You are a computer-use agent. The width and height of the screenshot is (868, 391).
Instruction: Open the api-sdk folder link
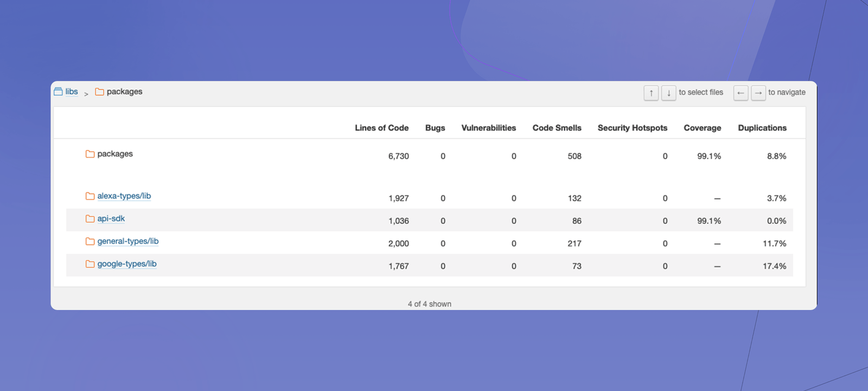coord(111,219)
